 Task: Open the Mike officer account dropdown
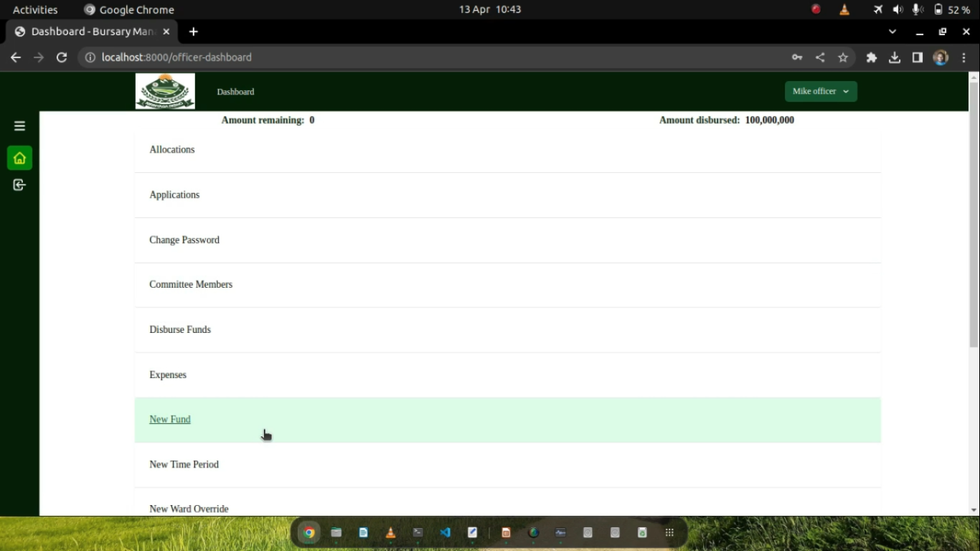[820, 91]
